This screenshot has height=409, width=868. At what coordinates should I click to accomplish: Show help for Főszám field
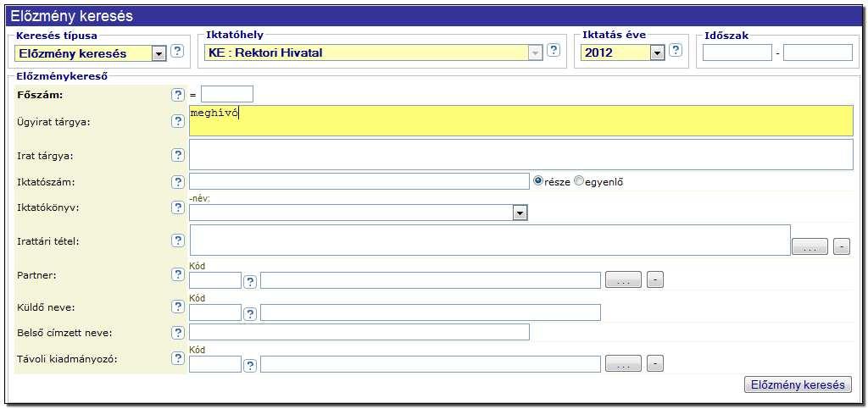178,95
